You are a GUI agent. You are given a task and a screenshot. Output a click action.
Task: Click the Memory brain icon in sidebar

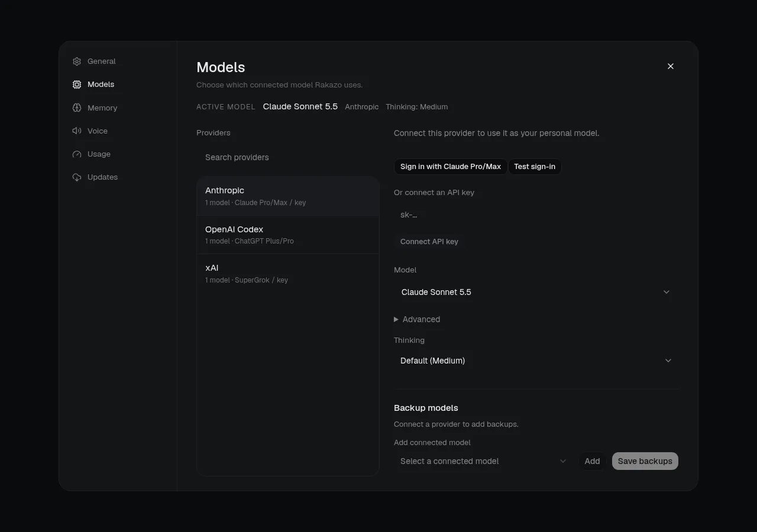[77, 108]
